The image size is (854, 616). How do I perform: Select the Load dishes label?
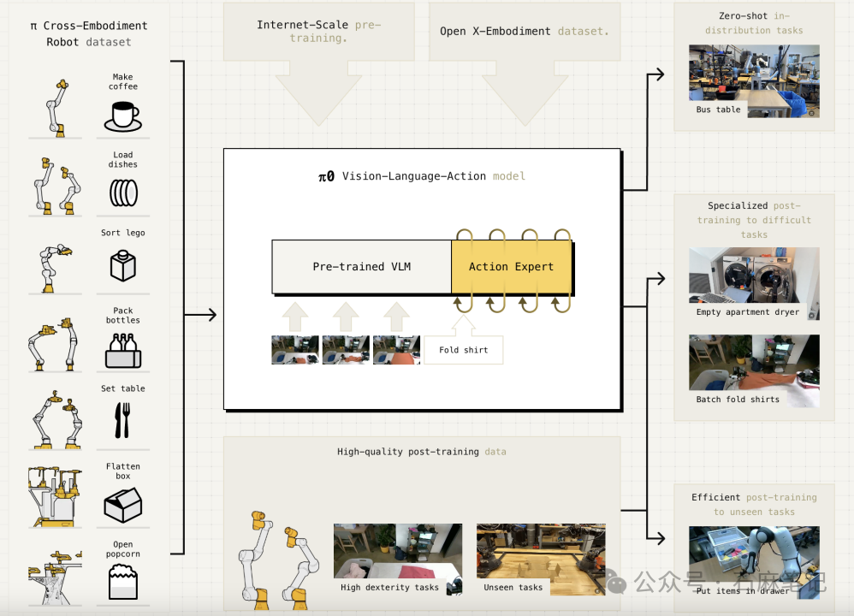tap(123, 160)
